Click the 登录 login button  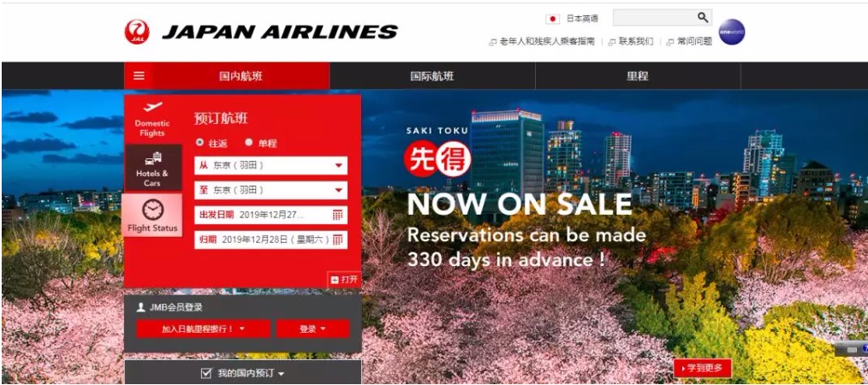pos(313,329)
